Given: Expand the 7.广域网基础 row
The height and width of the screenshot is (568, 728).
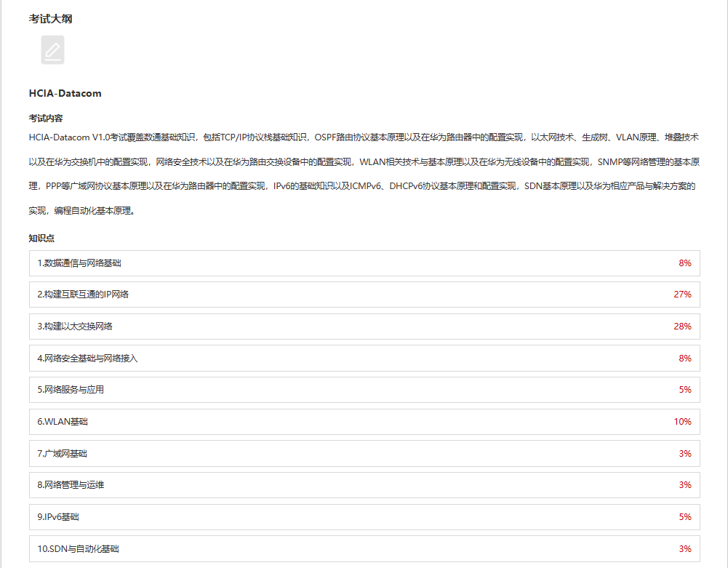Looking at the screenshot, I should (364, 453).
